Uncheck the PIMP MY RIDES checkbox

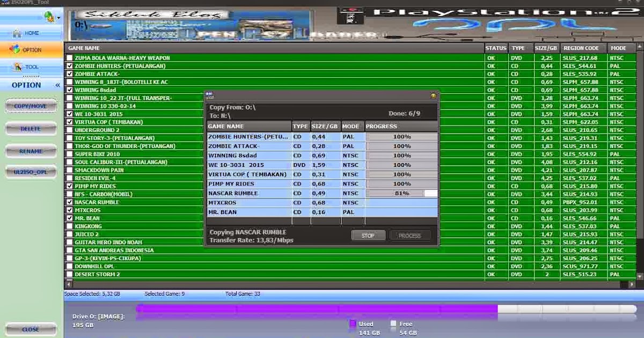click(70, 186)
